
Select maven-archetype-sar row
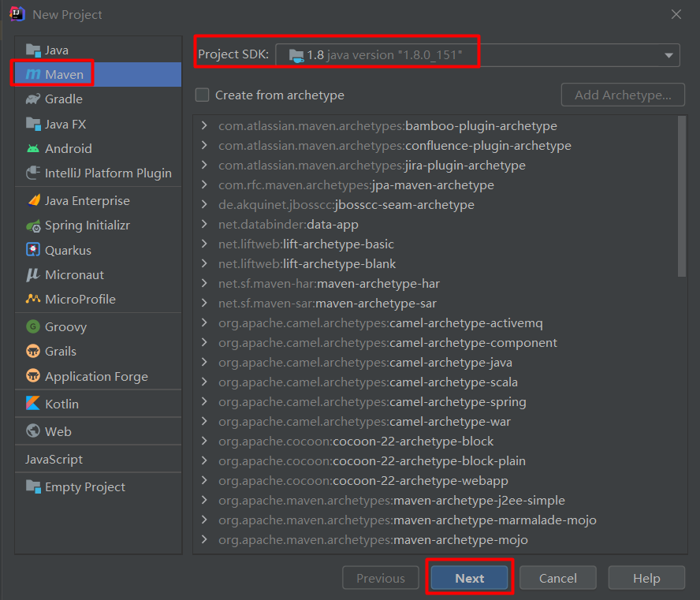435,303
